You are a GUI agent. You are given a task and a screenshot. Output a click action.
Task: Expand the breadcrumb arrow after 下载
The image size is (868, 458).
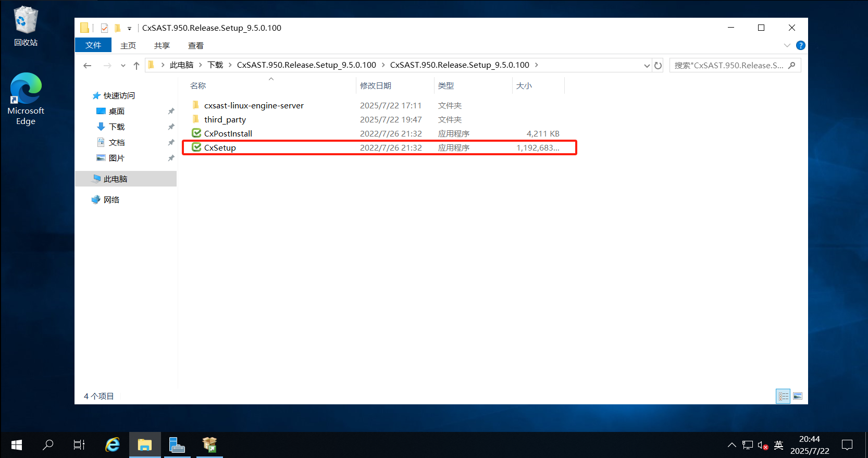[230, 65]
